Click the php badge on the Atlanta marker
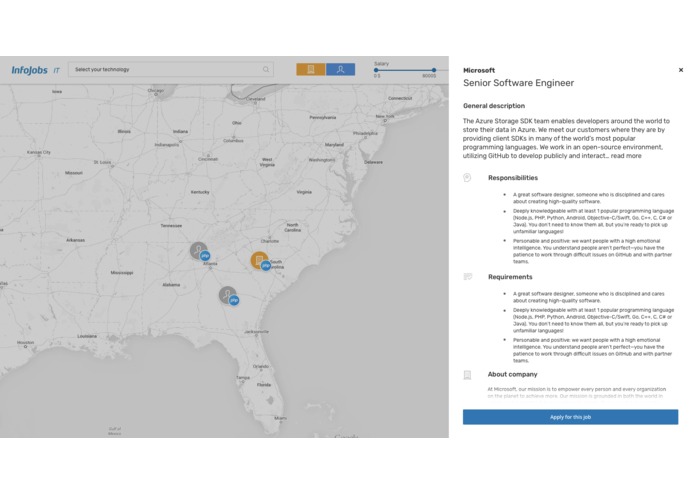 pyautogui.click(x=205, y=256)
